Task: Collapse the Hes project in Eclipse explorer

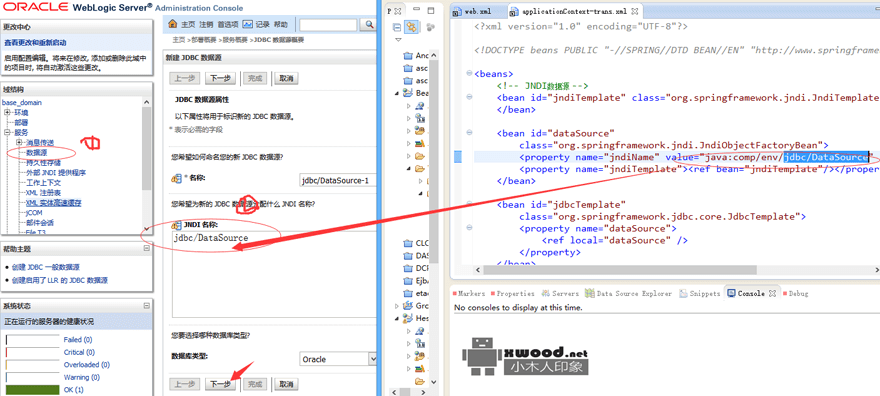Action: [x=397, y=318]
